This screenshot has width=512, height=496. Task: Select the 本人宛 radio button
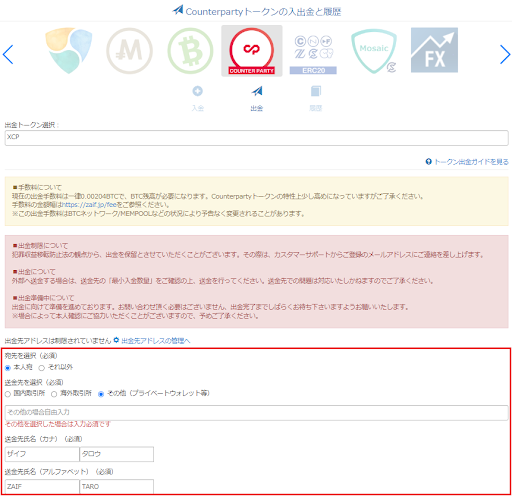point(8,368)
